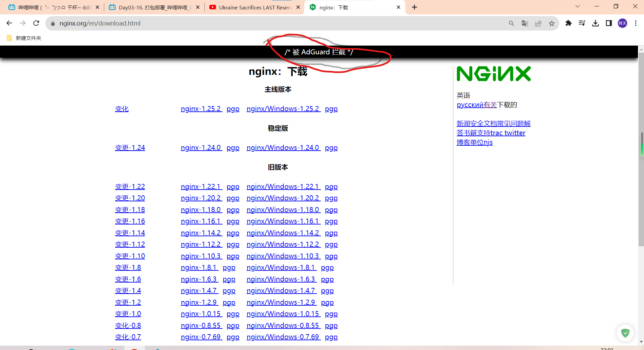Viewport: 644px width, 350px height.
Task: Bookmark this page via the star icon
Action: pyautogui.click(x=551, y=23)
